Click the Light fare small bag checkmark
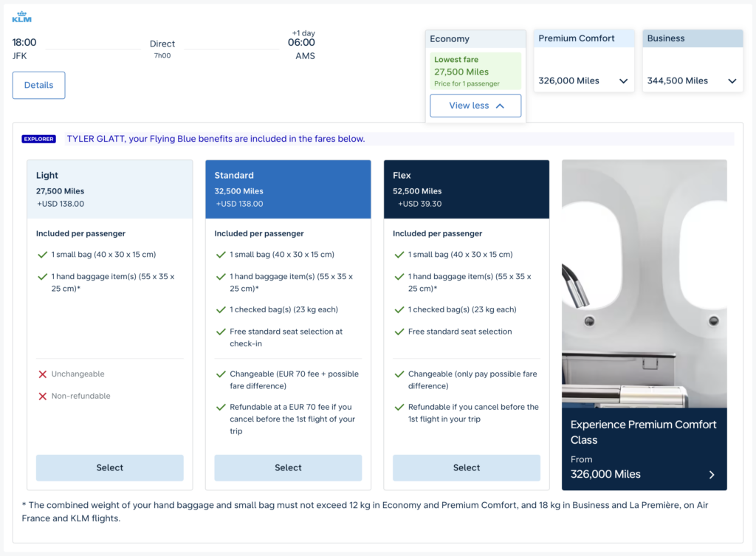The width and height of the screenshot is (756, 556). (x=42, y=255)
